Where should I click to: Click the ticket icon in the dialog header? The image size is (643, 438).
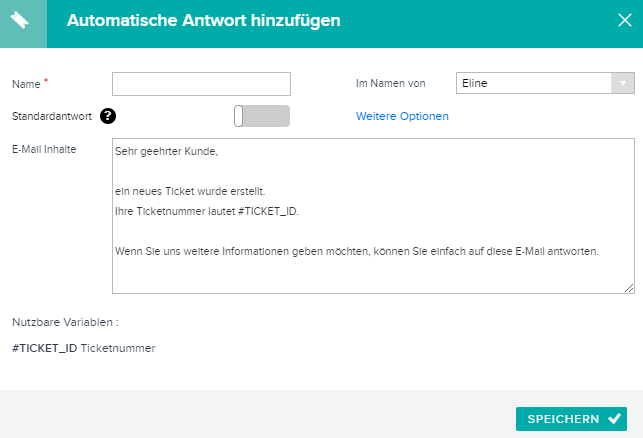coord(19,20)
